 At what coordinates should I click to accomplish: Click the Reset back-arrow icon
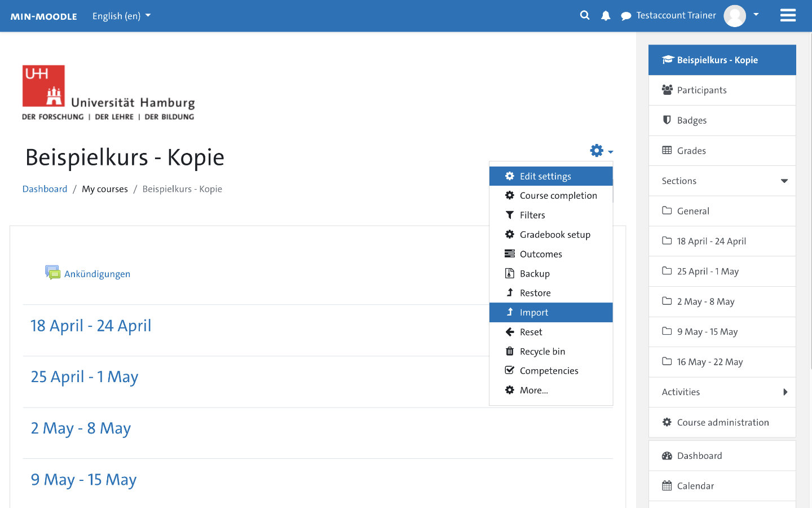coord(510,332)
